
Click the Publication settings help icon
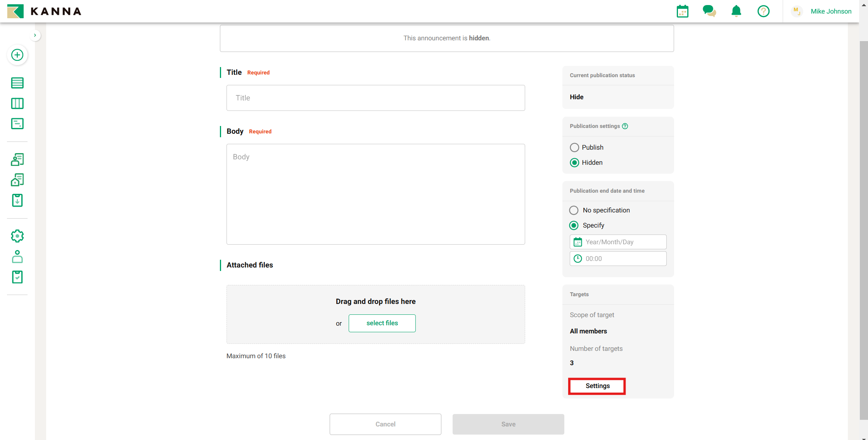pos(625,126)
